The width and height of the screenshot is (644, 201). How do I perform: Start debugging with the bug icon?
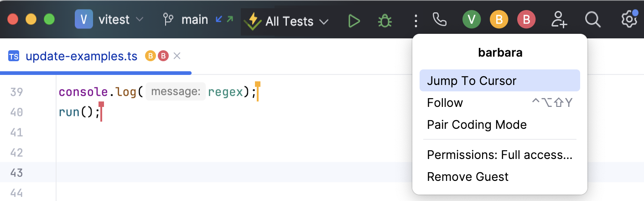coord(385,21)
